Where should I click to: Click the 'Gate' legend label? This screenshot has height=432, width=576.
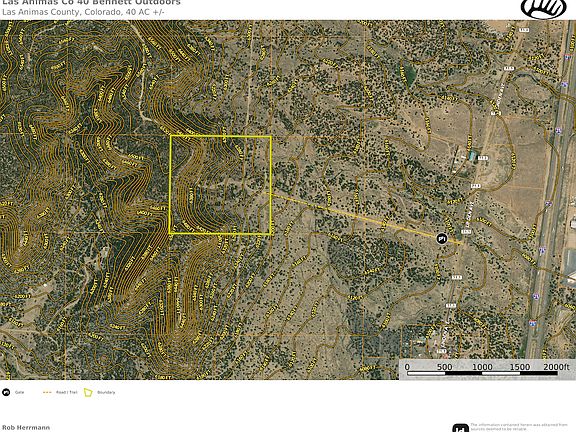coord(19,392)
